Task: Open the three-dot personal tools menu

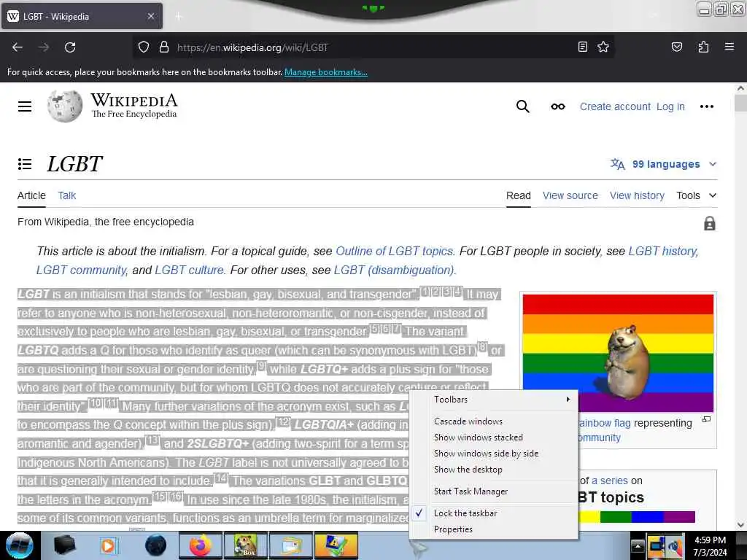Action: click(706, 106)
